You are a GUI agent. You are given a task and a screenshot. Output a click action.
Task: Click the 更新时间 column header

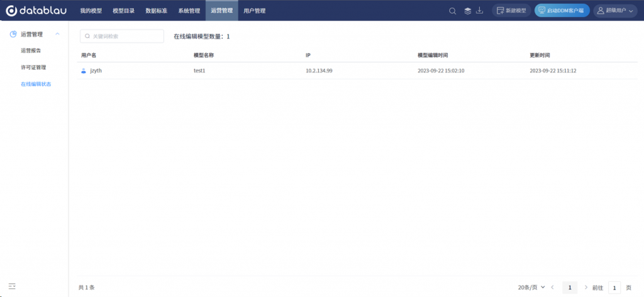tap(540, 55)
